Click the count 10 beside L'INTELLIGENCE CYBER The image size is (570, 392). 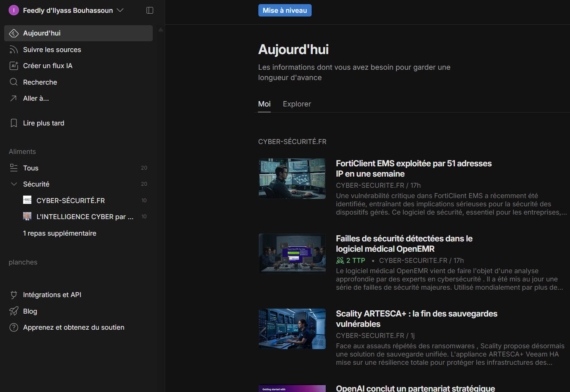point(144,217)
